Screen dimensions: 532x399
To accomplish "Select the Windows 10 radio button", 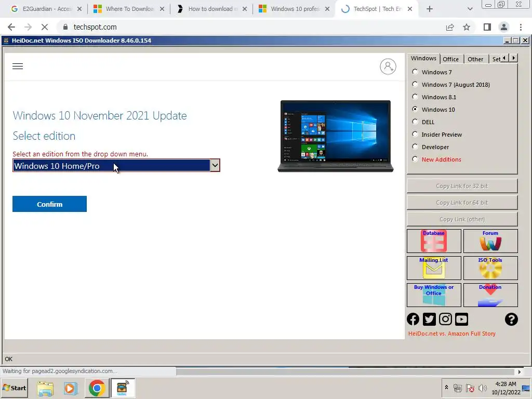I will pyautogui.click(x=415, y=109).
